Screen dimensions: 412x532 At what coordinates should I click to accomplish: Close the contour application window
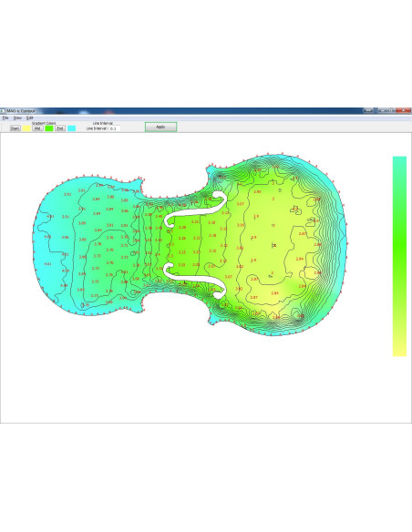coord(404,110)
